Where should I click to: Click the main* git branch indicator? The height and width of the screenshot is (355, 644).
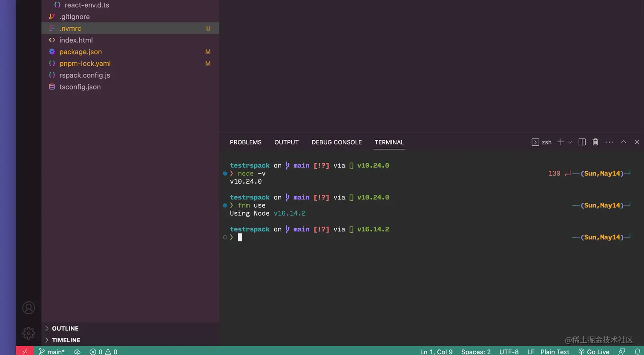pos(52,352)
